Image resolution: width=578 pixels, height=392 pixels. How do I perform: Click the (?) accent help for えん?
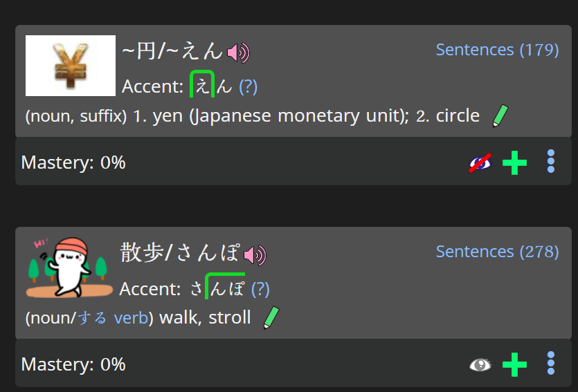(248, 86)
